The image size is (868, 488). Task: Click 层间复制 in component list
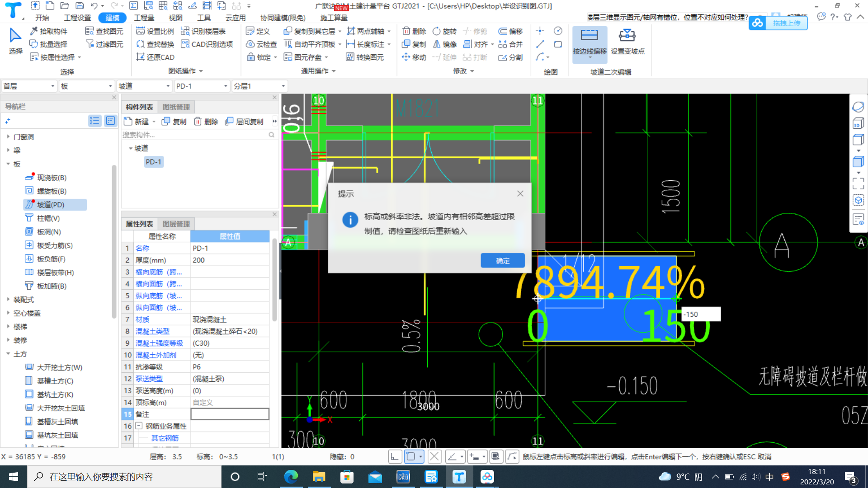pyautogui.click(x=245, y=122)
